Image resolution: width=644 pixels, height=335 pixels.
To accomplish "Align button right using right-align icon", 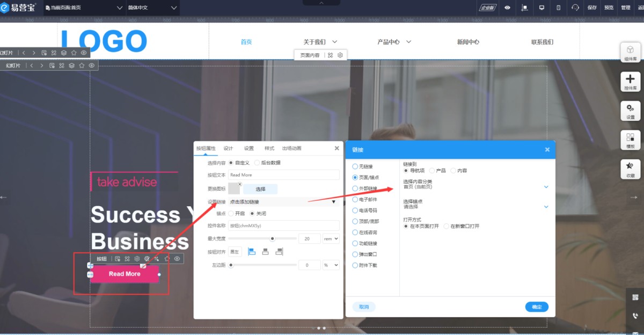I will pyautogui.click(x=279, y=251).
